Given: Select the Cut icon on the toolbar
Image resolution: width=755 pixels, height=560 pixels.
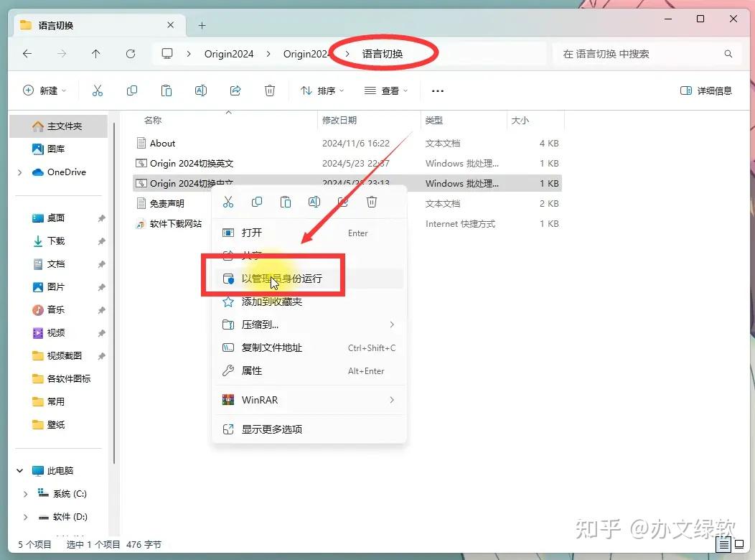Looking at the screenshot, I should click(98, 90).
